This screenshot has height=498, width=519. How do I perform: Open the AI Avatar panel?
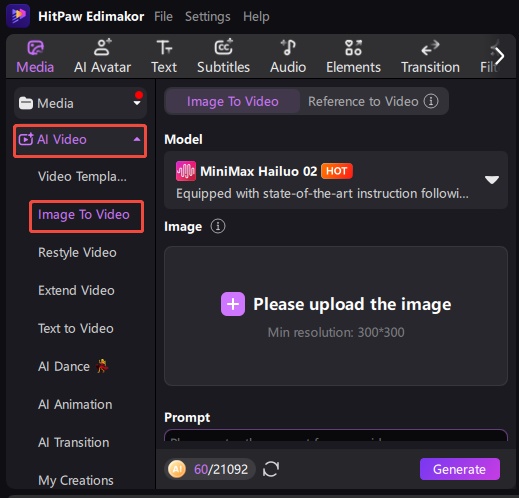102,56
